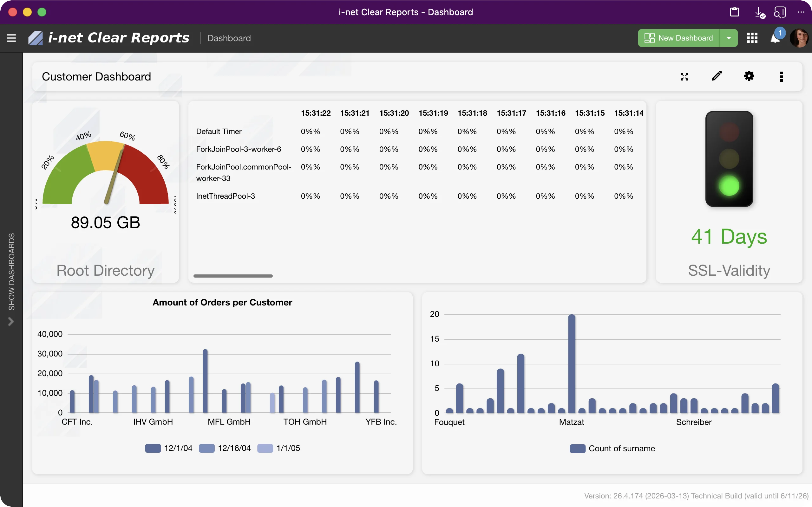Enter fullscreen for Customer Dashboard

coord(684,76)
